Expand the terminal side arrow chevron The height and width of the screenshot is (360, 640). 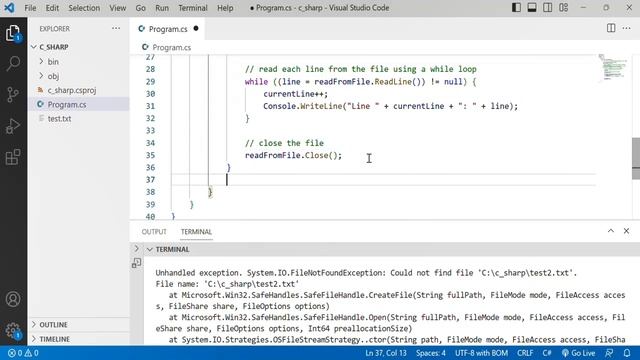136,249
